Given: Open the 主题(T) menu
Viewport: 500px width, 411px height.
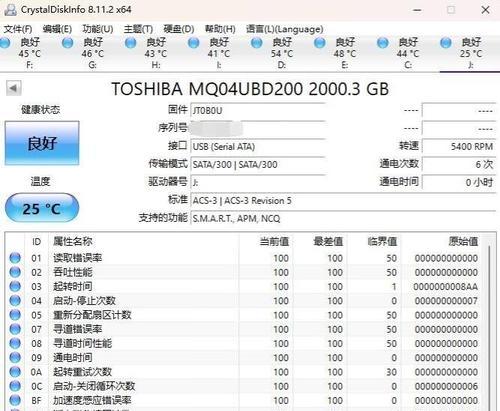Looking at the screenshot, I should (x=138, y=29).
